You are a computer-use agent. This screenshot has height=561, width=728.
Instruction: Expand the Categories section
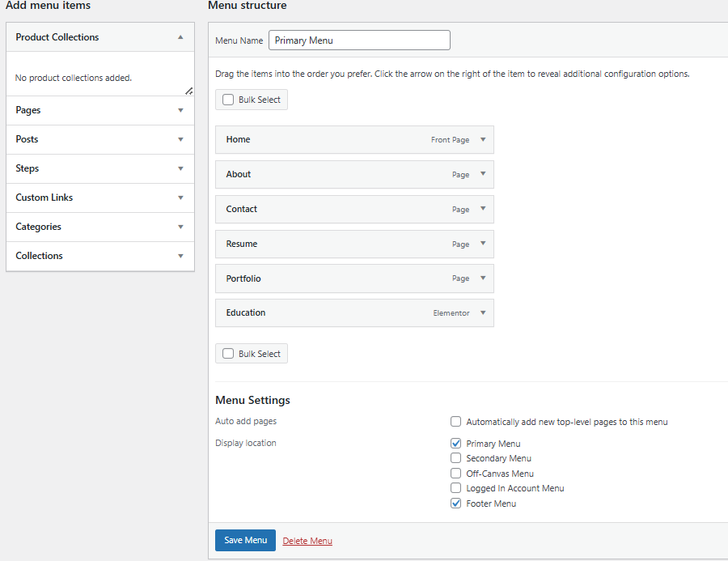pyautogui.click(x=100, y=227)
